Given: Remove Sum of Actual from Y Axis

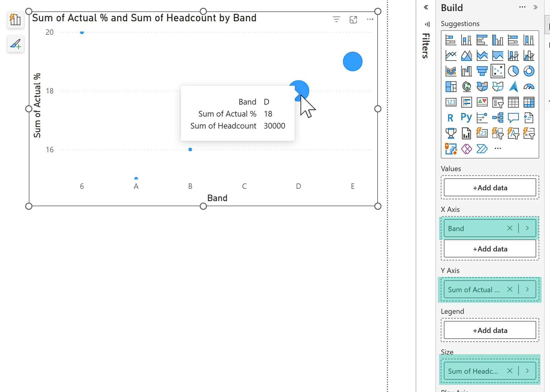Looking at the screenshot, I should click(x=510, y=290).
